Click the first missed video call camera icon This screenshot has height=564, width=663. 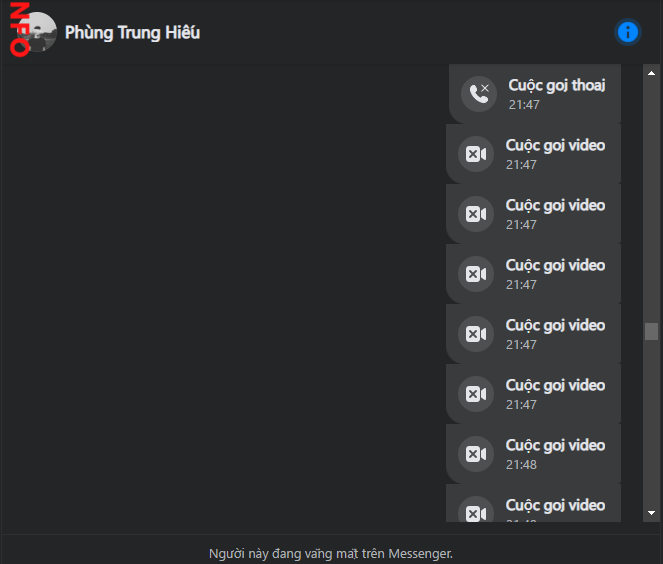(x=475, y=155)
